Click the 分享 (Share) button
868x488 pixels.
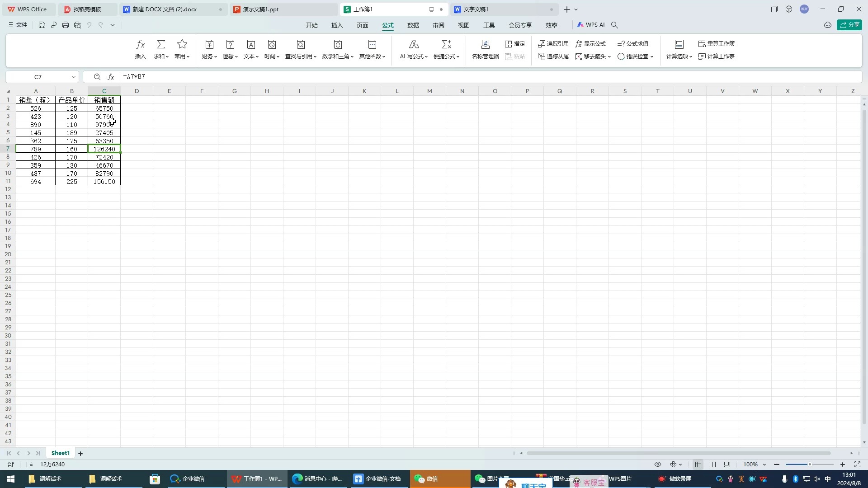point(850,25)
